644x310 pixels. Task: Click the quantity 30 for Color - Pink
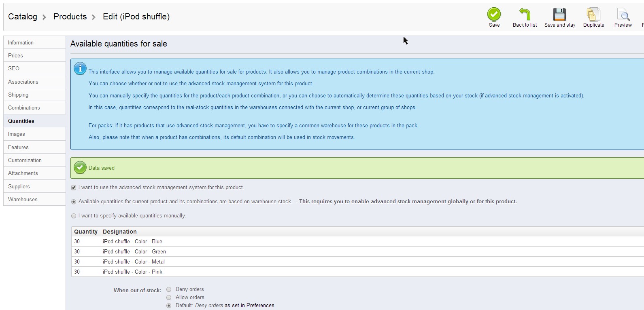[77, 272]
